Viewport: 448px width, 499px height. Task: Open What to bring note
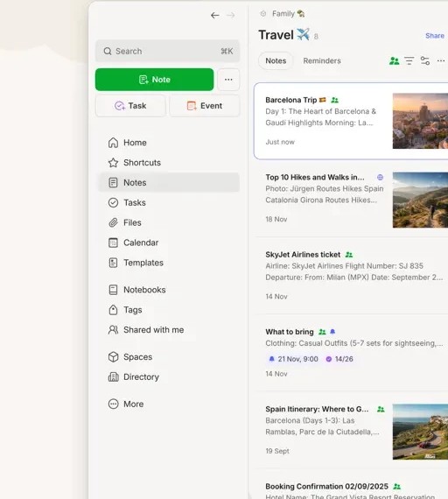coord(351,353)
